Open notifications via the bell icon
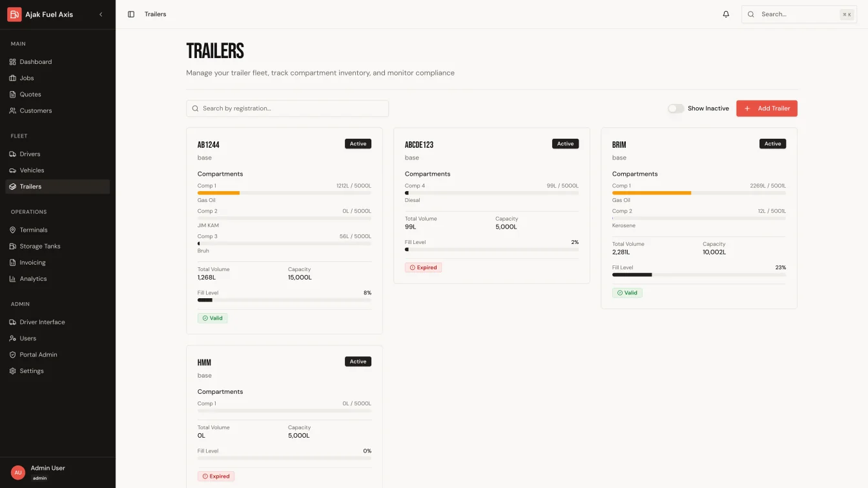The width and height of the screenshot is (868, 488). pos(726,14)
